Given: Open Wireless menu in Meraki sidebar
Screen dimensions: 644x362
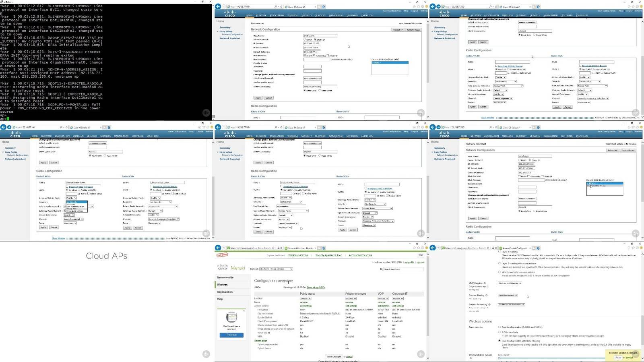Looking at the screenshot, I should pyautogui.click(x=222, y=285).
